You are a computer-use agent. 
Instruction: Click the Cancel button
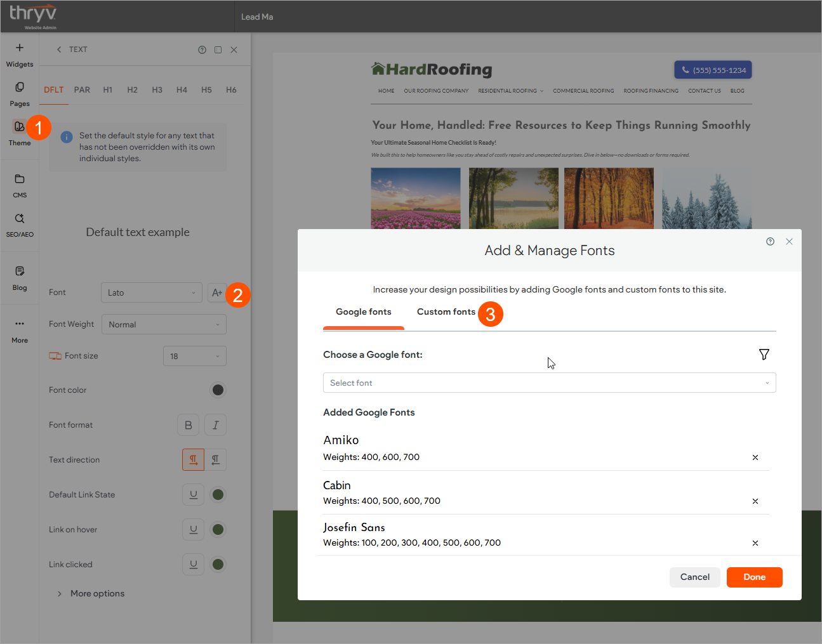tap(694, 577)
